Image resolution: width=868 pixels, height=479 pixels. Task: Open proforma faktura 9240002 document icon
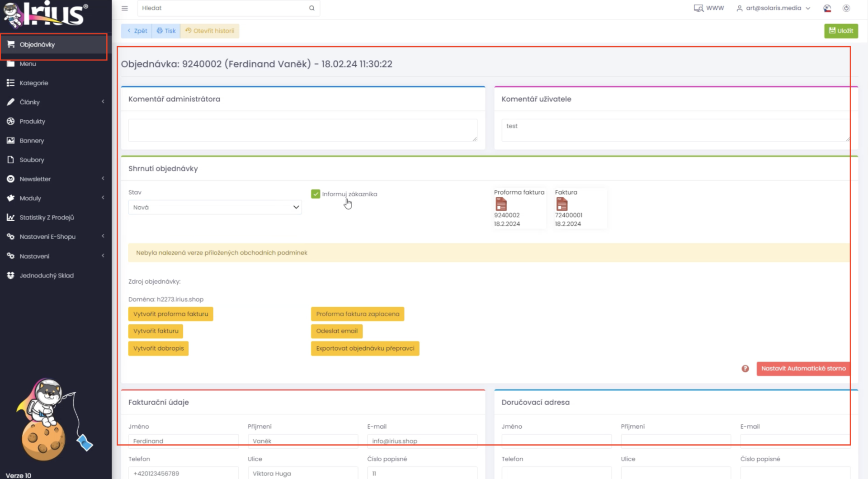pyautogui.click(x=501, y=204)
